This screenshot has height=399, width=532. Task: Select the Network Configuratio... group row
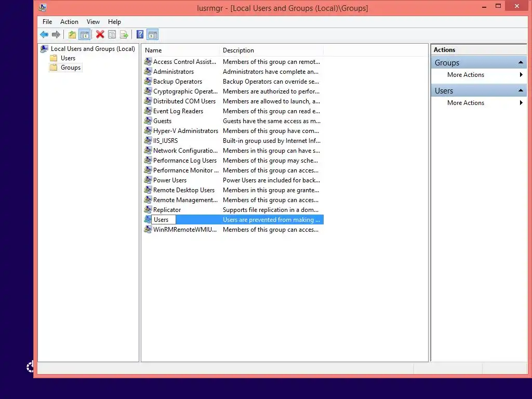[x=233, y=150]
